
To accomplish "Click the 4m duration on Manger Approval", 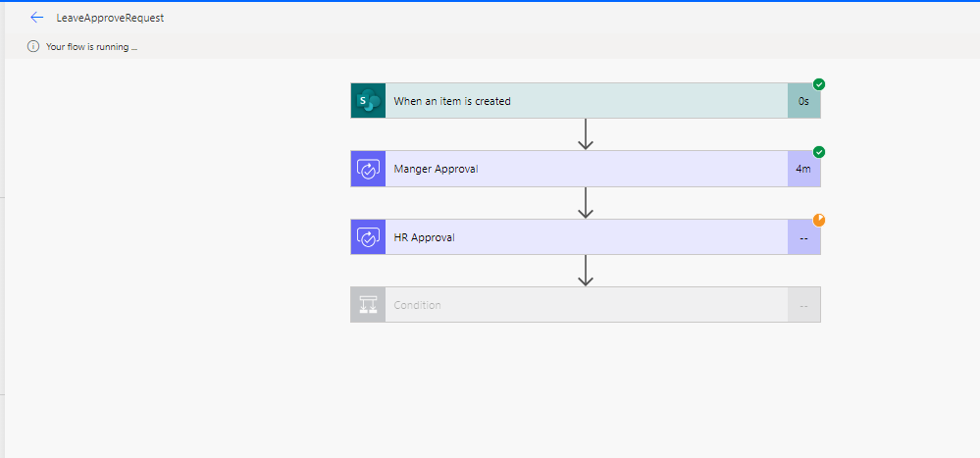I will pos(803,169).
